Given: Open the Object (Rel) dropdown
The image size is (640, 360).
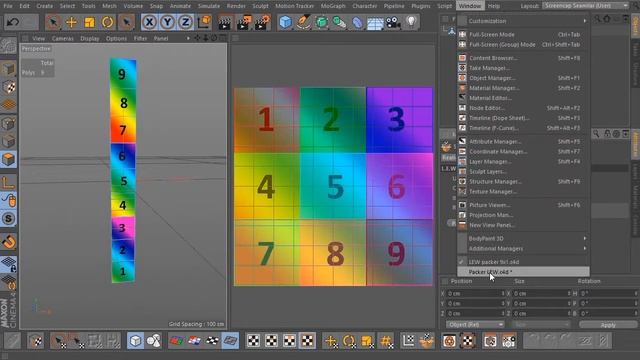Looking at the screenshot, I should pos(475,325).
